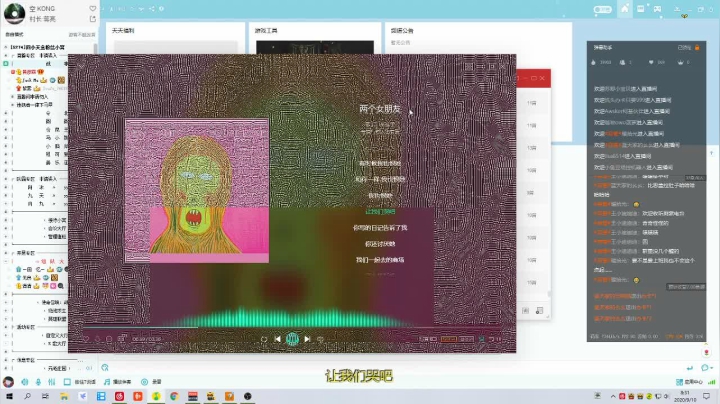This screenshot has height=404, width=720.
Task: Open File Explorer from taskbar
Action: pos(64,396)
